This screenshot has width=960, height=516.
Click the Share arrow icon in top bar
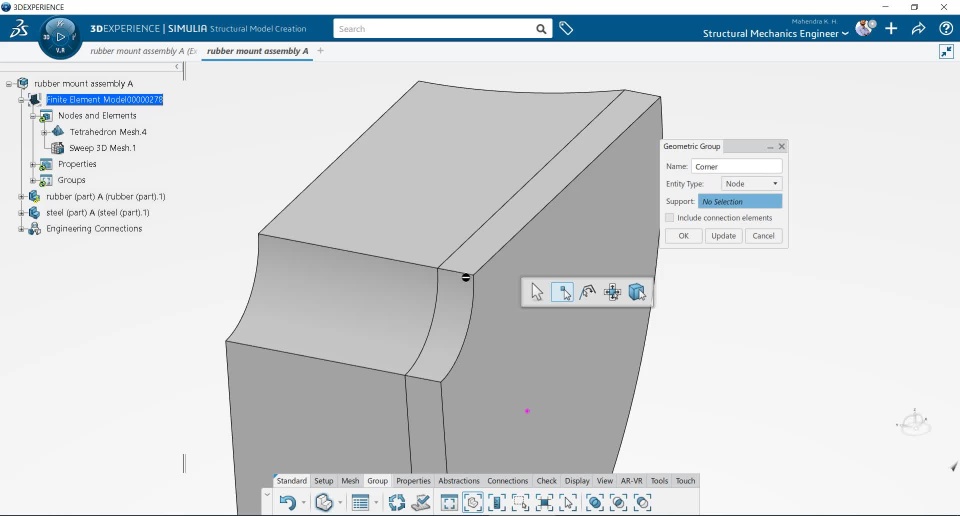pyautogui.click(x=918, y=29)
